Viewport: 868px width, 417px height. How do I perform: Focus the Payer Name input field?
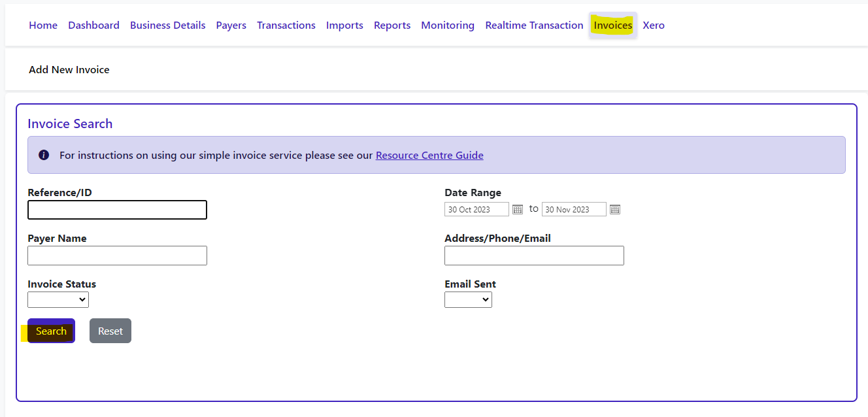pos(117,256)
